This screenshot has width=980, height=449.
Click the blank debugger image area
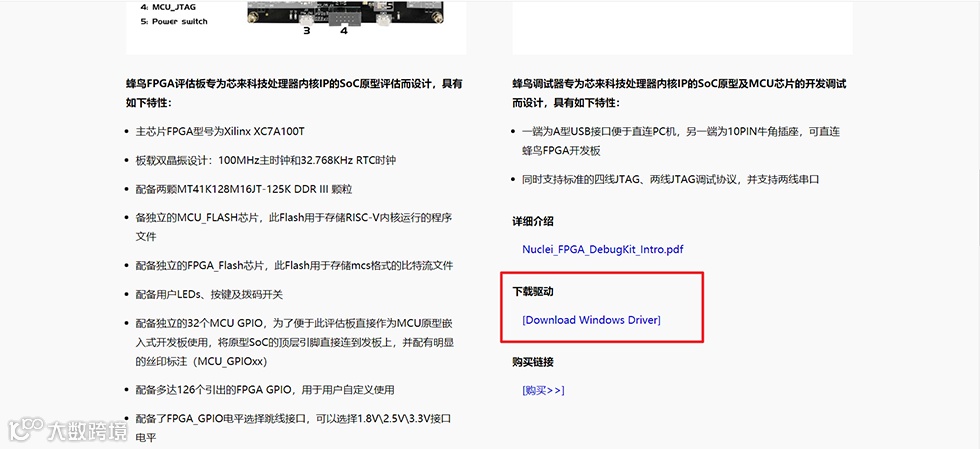point(682,27)
